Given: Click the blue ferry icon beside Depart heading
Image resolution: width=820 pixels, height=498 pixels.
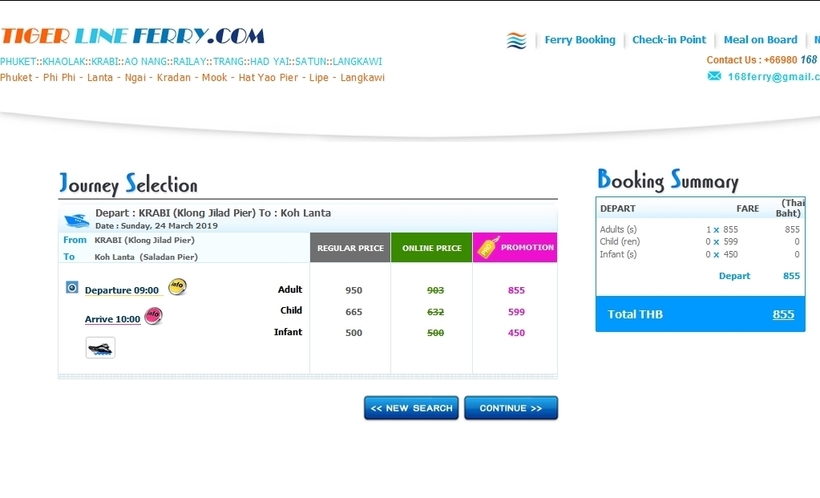Looking at the screenshot, I should click(x=77, y=220).
